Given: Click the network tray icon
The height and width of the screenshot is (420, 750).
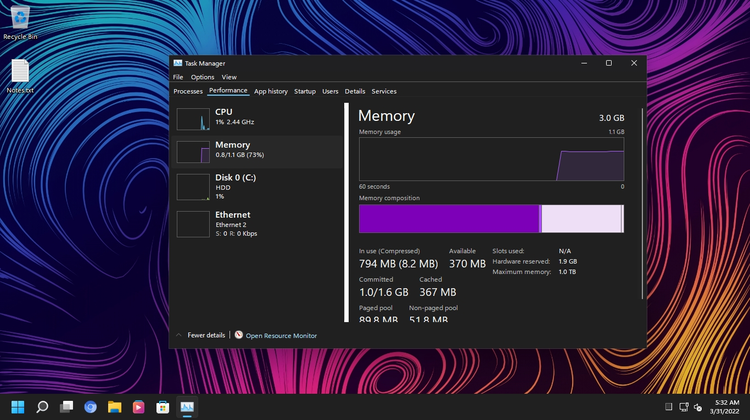Looking at the screenshot, I should (x=684, y=407).
